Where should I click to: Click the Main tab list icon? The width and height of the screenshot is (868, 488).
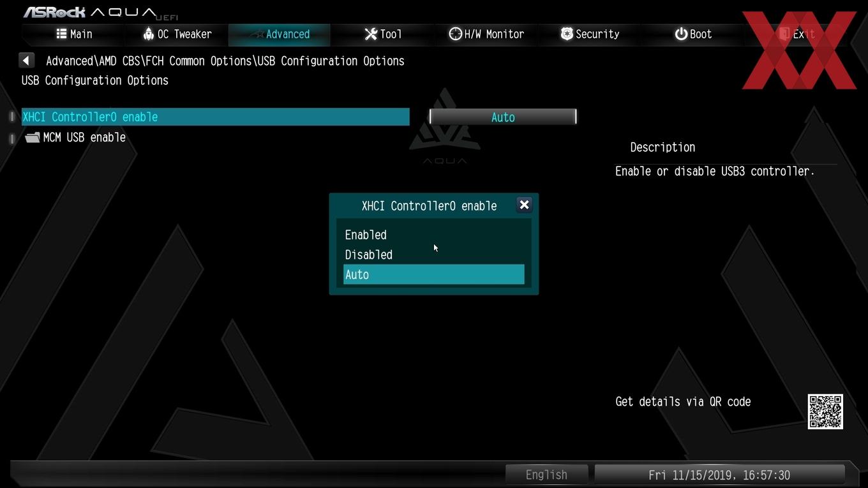click(61, 34)
